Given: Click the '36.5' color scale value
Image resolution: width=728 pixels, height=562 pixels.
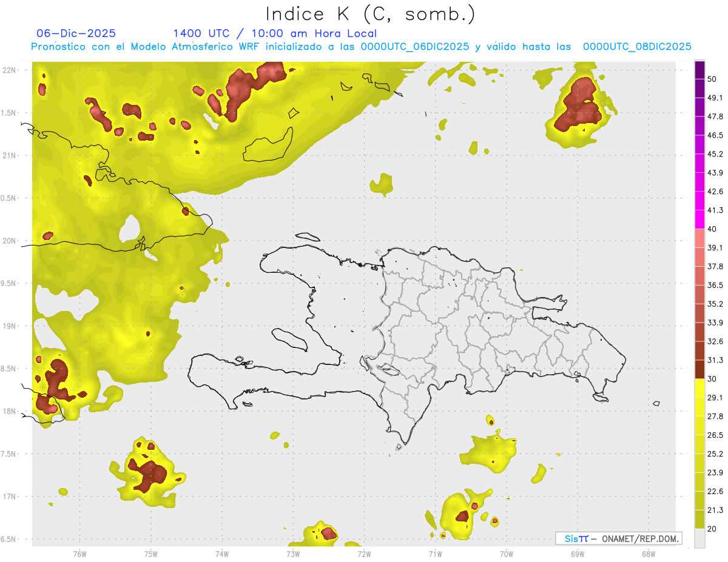Looking at the screenshot, I should click(x=715, y=285).
